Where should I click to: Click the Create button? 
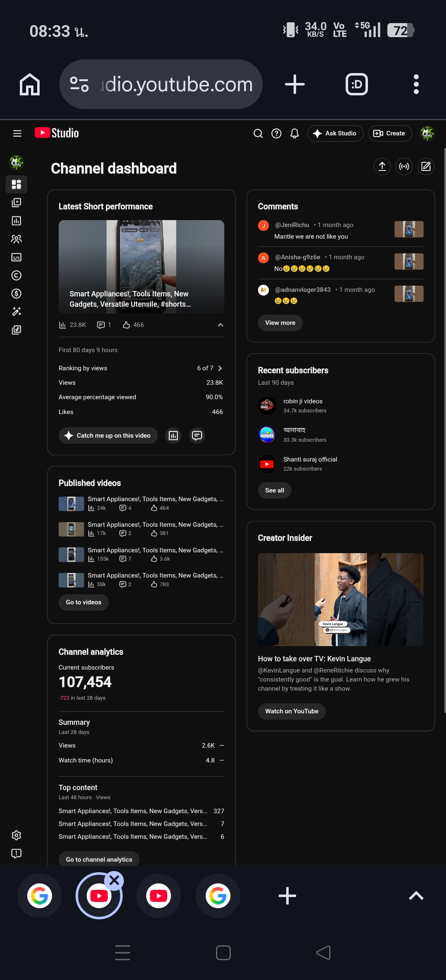click(390, 133)
